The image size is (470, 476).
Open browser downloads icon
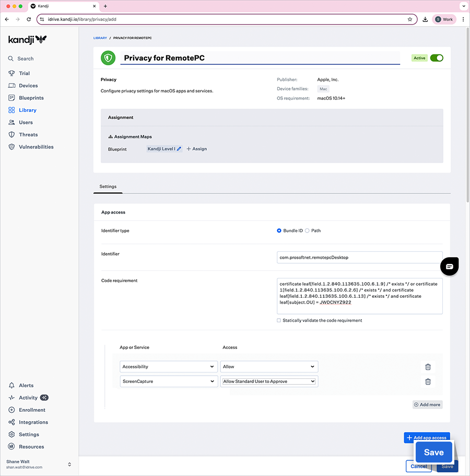point(426,19)
